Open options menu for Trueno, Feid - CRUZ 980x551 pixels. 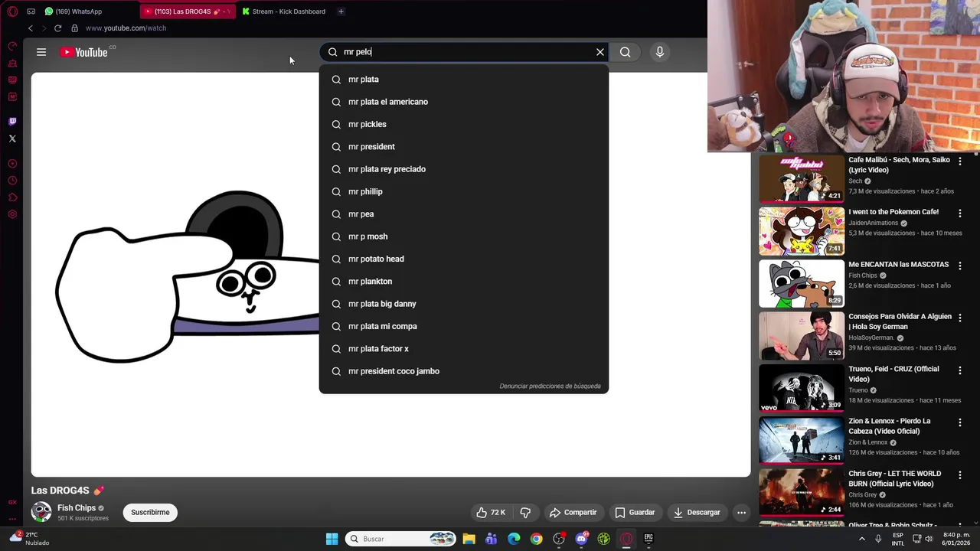pos(960,370)
